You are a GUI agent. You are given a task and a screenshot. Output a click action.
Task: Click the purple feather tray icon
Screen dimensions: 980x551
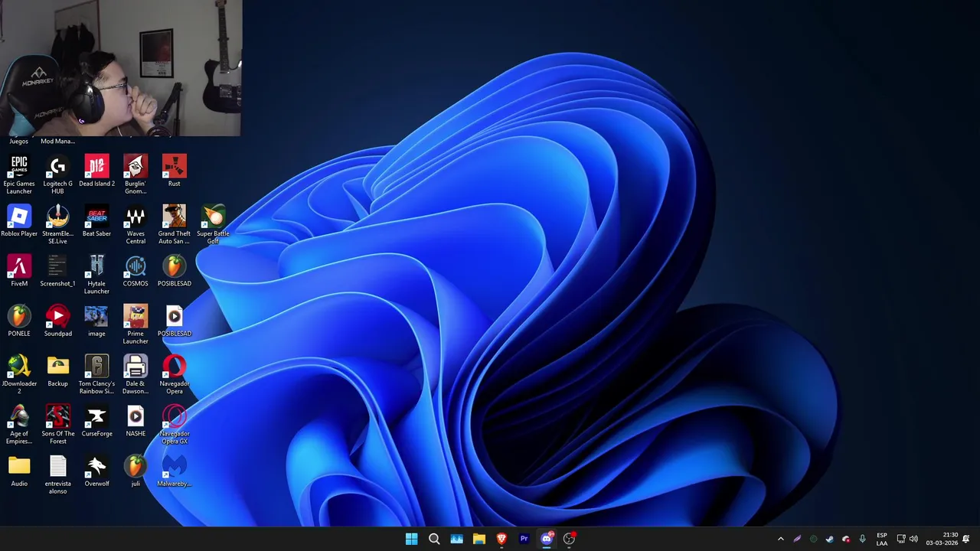coord(797,539)
